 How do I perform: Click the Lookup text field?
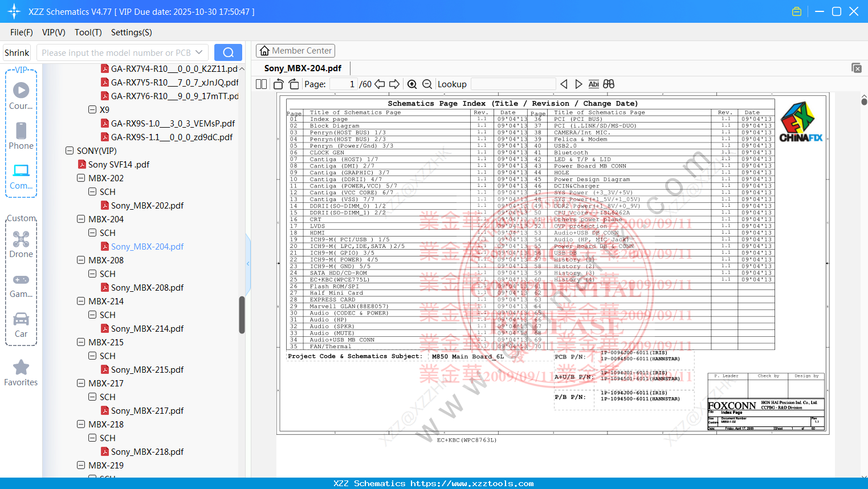point(513,84)
